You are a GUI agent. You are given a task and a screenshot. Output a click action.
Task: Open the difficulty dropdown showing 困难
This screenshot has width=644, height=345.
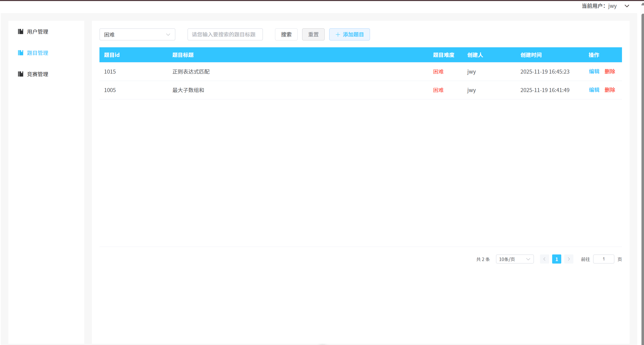click(x=137, y=34)
